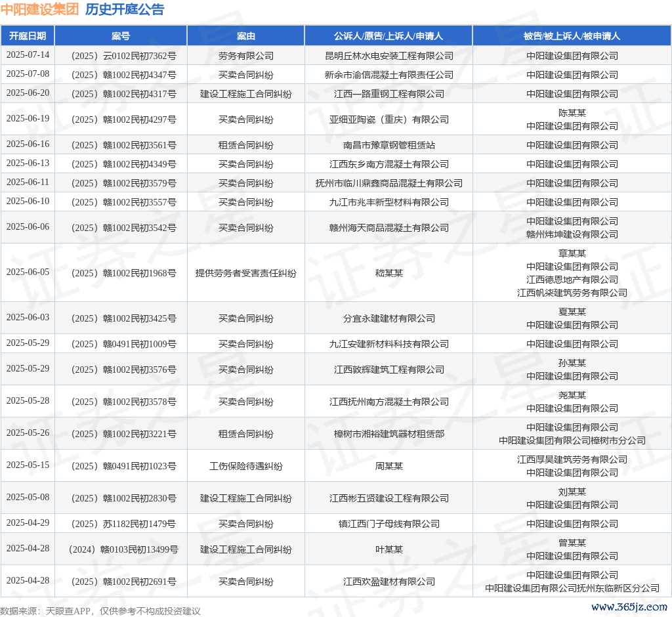Screen dimensions: 672x617
Task: Select the 被告/被上诉人/被申请人 column header
Action: click(572, 36)
